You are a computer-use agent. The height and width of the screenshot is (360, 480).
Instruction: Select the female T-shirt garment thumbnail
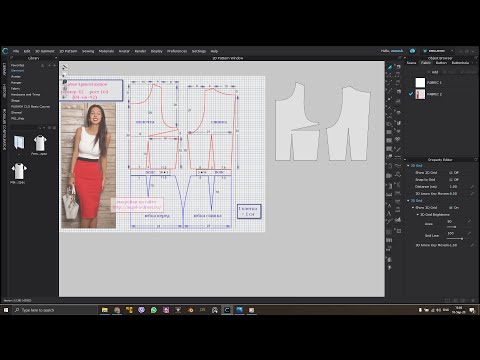(x=40, y=143)
